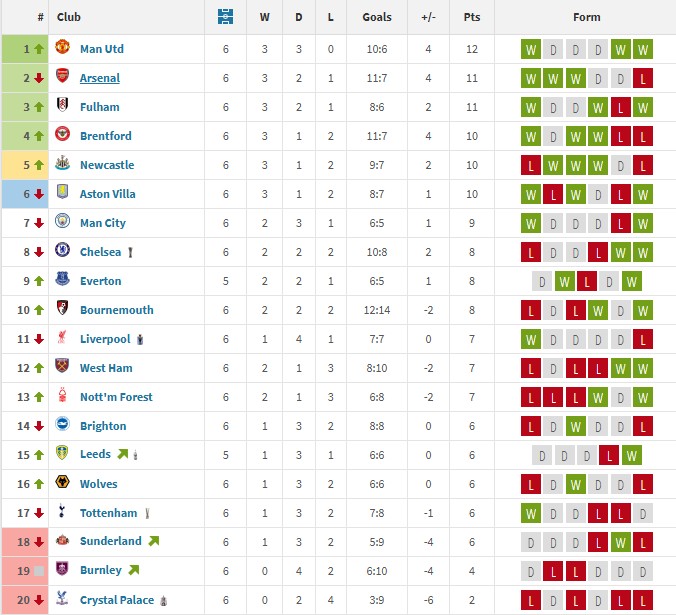Viewport: 676px width, 615px height.
Task: Click Arsenal's red L form result
Action: (x=642, y=78)
